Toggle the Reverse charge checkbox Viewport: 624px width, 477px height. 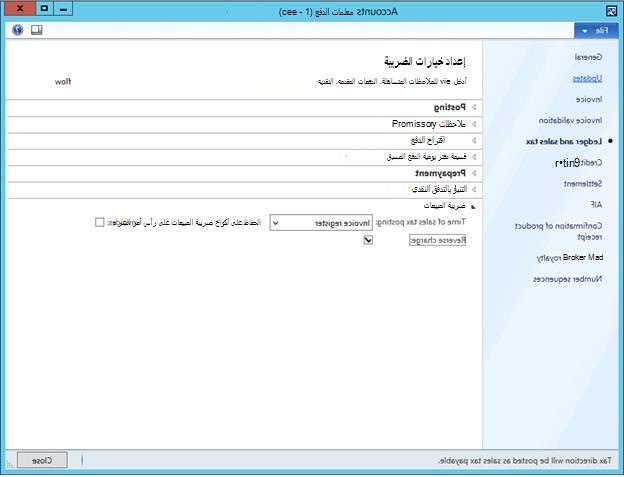(368, 240)
